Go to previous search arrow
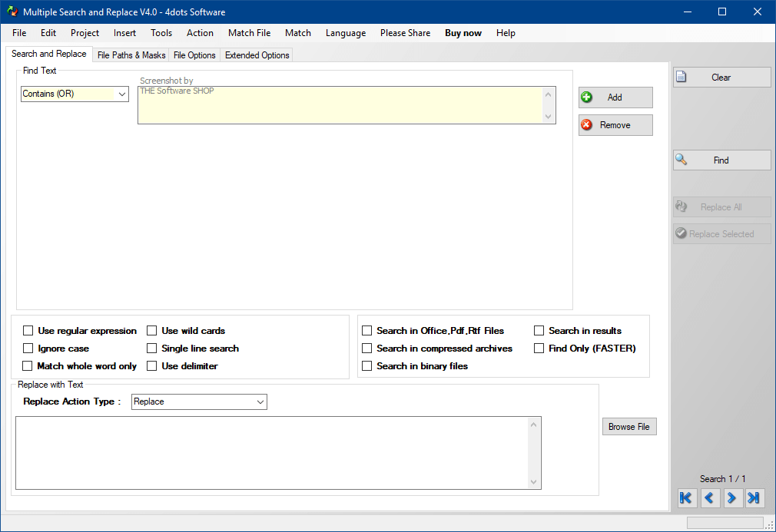The width and height of the screenshot is (776, 532). pyautogui.click(x=709, y=498)
